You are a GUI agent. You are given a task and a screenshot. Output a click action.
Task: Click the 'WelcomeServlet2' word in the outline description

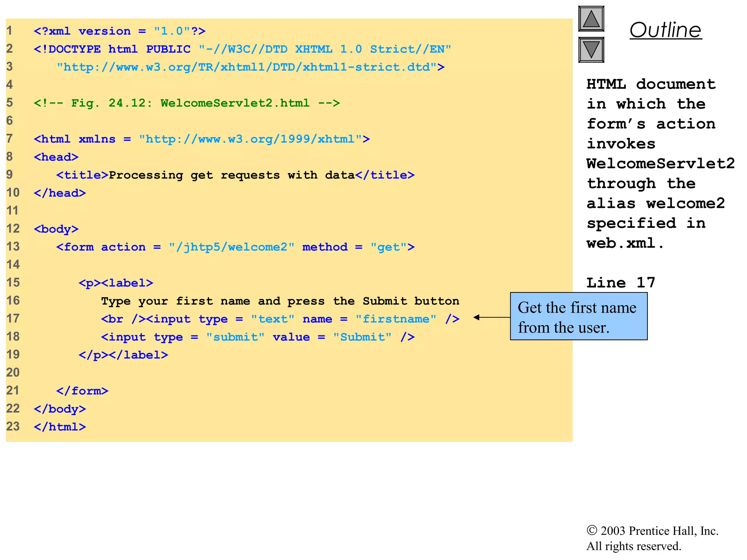(x=661, y=163)
